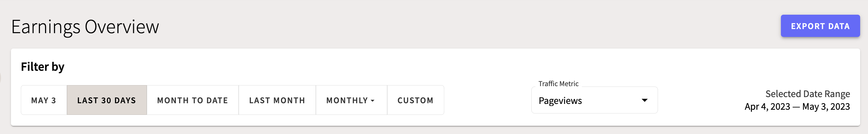Viewport: 868px width, 134px height.
Task: Click the partial circle at left edge
Action: tap(0, 78)
